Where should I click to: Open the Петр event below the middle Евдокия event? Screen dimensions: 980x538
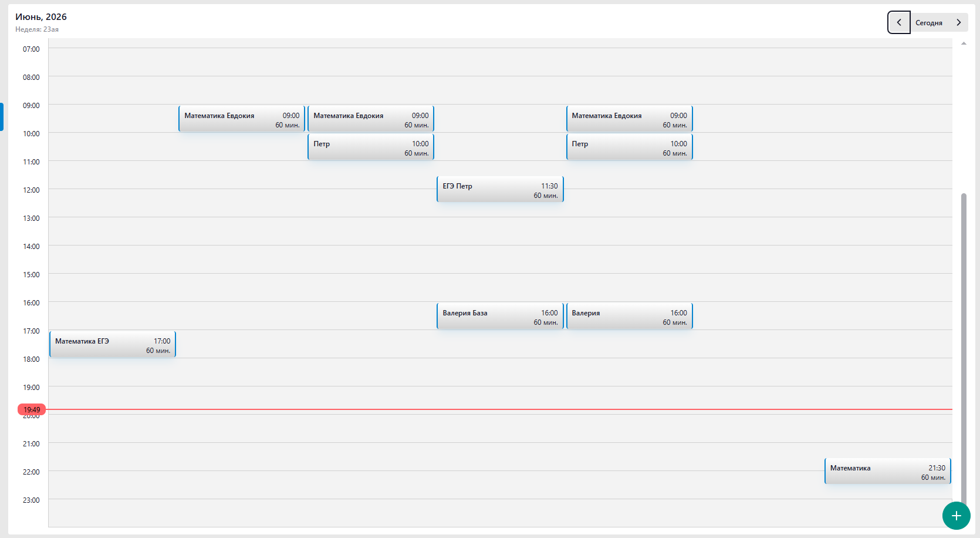click(x=371, y=147)
